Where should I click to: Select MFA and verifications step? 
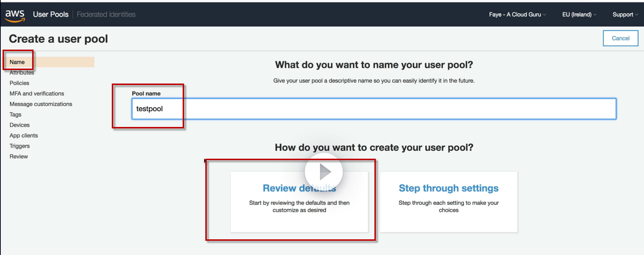click(x=37, y=94)
